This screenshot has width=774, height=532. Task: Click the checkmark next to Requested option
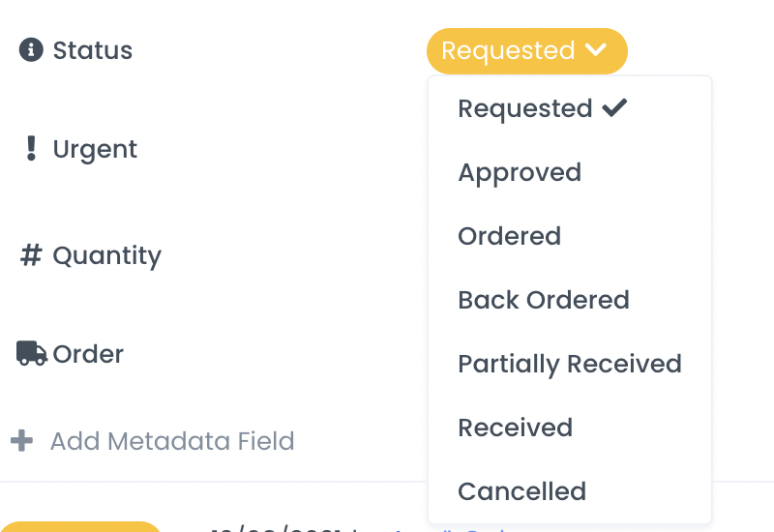614,108
